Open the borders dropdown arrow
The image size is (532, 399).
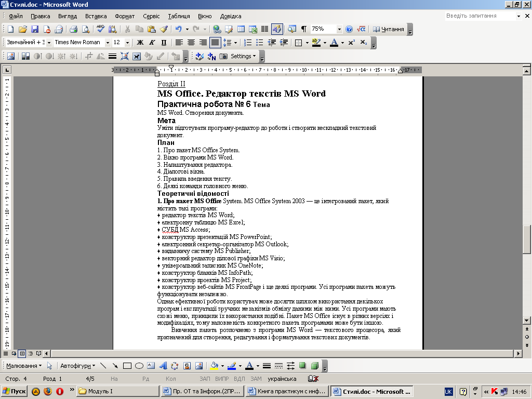click(307, 43)
